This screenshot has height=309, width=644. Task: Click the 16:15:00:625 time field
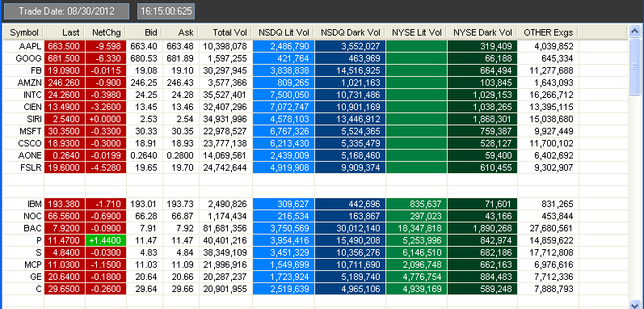[166, 11]
